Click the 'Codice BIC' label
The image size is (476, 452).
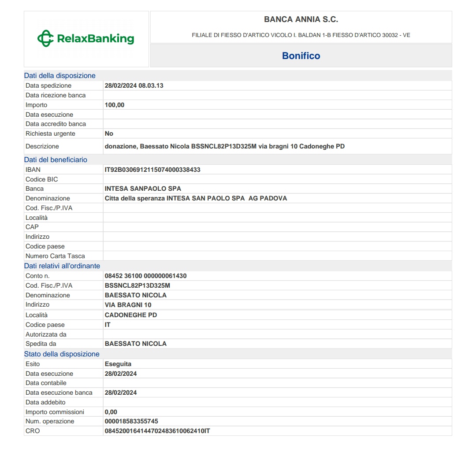[41, 179]
